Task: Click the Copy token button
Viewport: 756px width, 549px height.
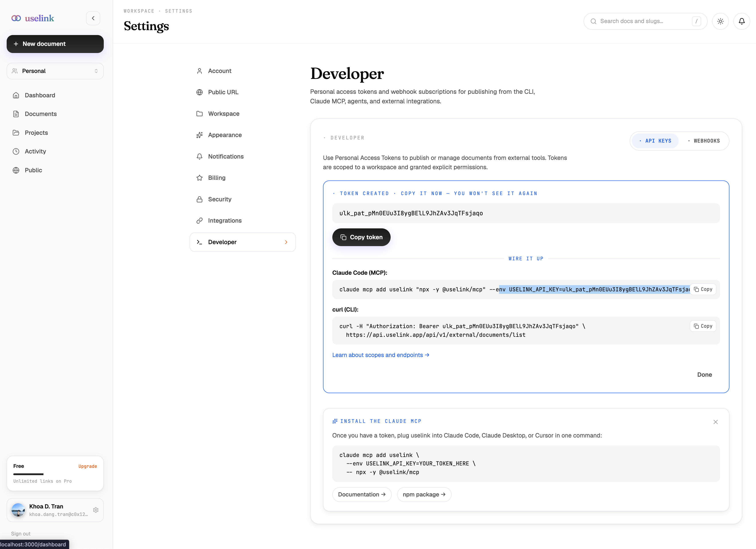Action: point(361,237)
